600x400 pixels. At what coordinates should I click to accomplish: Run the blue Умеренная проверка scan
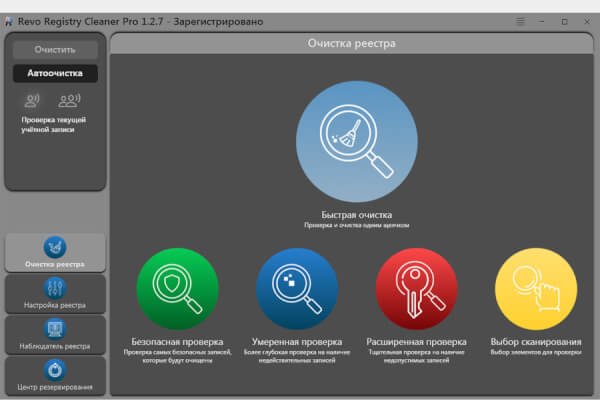click(x=297, y=289)
